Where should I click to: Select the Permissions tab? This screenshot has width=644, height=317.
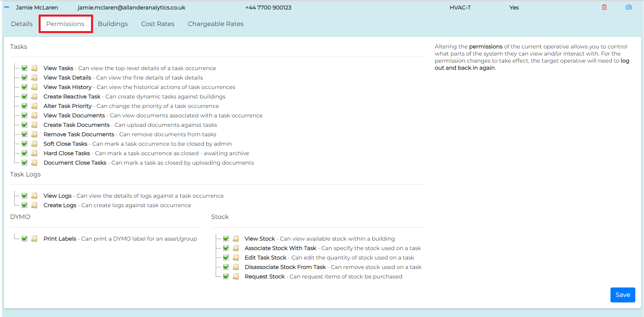click(65, 24)
